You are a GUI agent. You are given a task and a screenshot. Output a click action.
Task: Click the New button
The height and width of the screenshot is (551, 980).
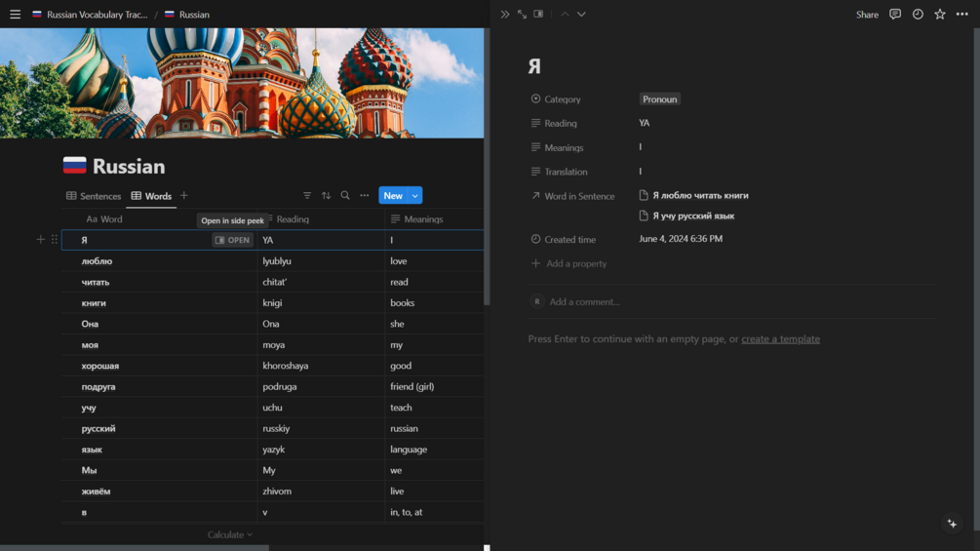coord(393,196)
